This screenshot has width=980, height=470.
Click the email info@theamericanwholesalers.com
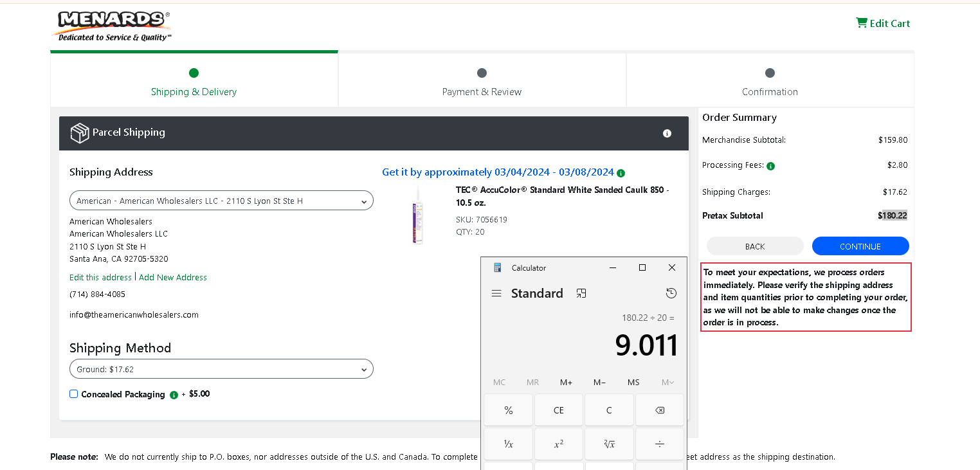click(134, 314)
